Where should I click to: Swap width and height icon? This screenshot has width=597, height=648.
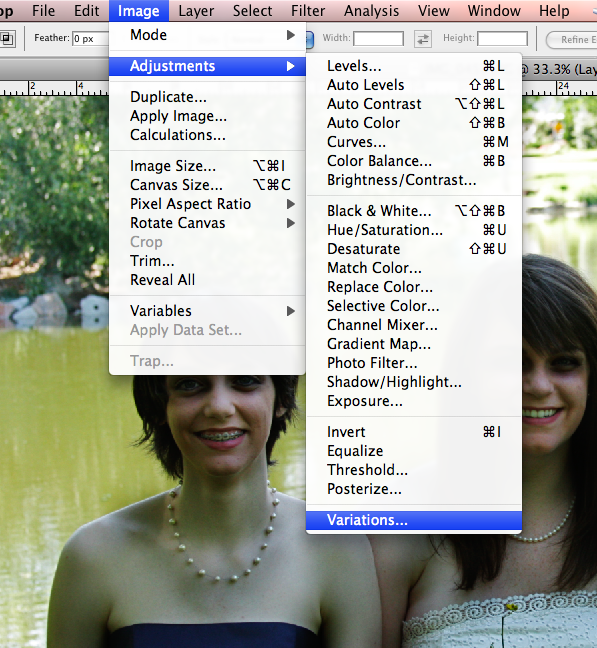point(423,39)
